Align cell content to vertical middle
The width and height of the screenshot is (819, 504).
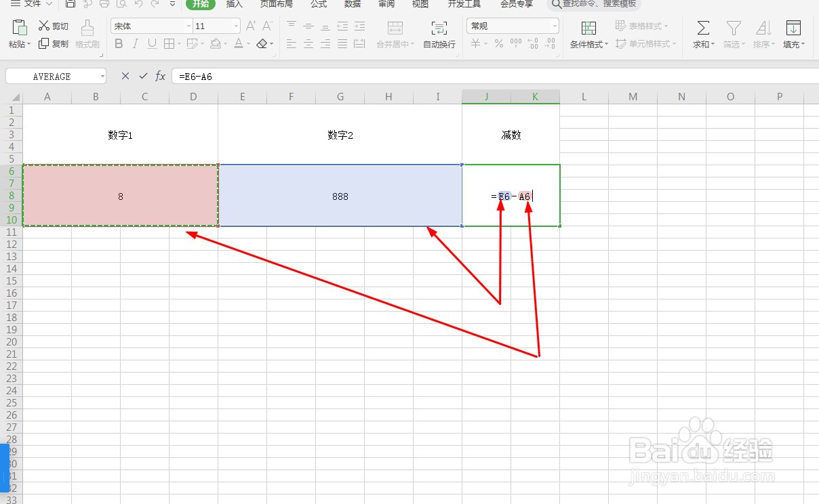click(x=308, y=26)
